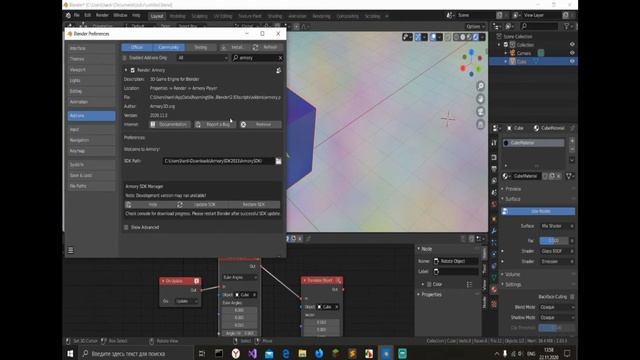640x360 pixels.
Task: Toggle X-ray mode in viewport header
Action: point(448,37)
